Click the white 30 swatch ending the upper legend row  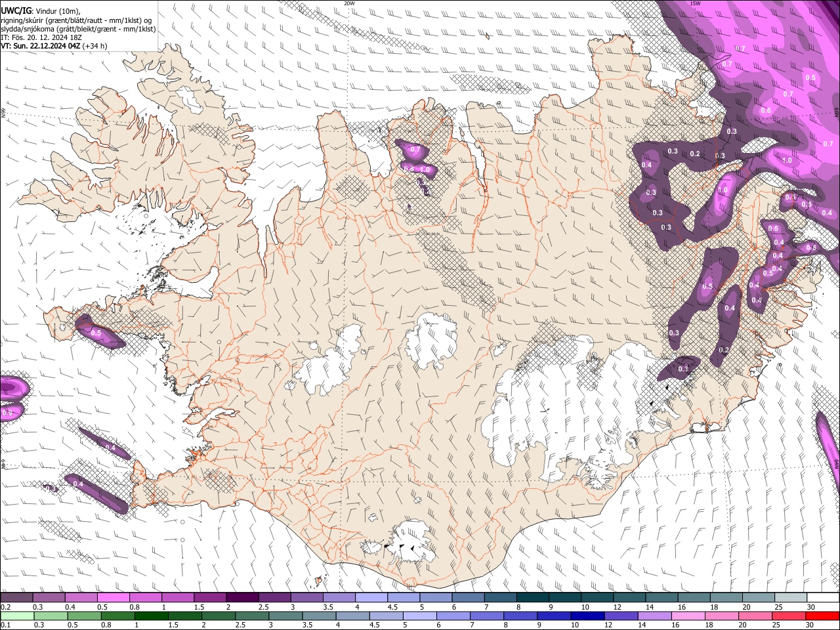click(x=823, y=598)
